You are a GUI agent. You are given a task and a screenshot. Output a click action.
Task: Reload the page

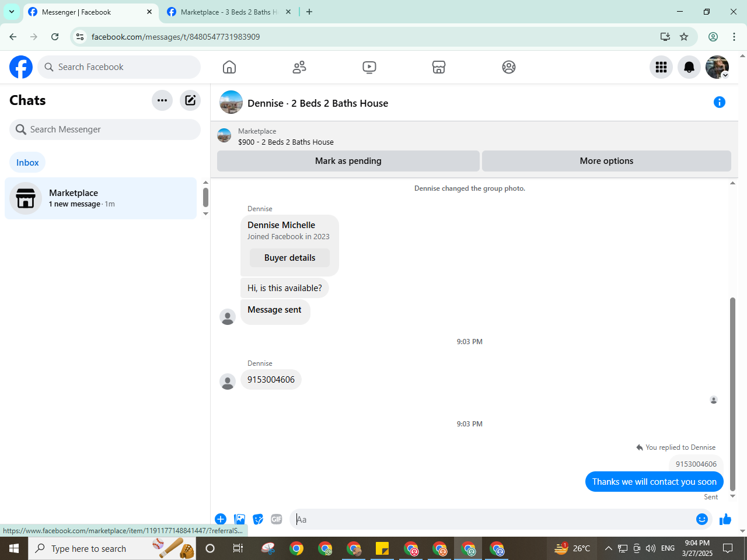click(x=55, y=37)
